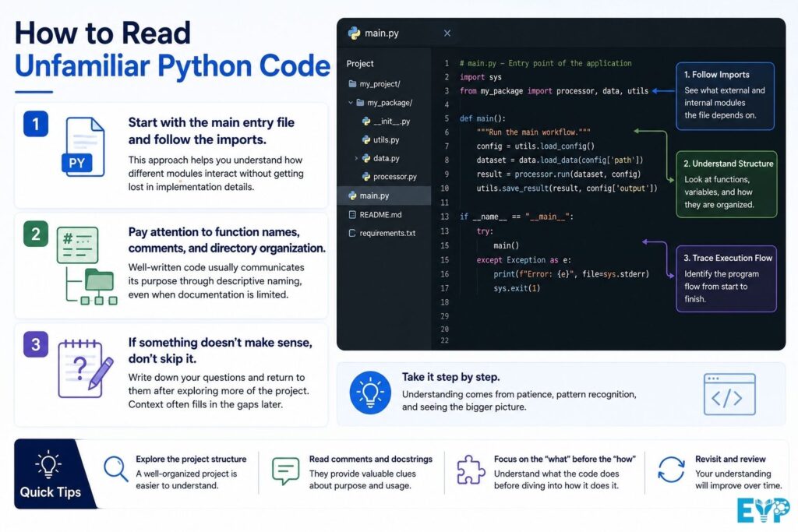This screenshot has height=532, width=798.
Task: Click the Python icon next to __init__.py
Action: pos(366,121)
